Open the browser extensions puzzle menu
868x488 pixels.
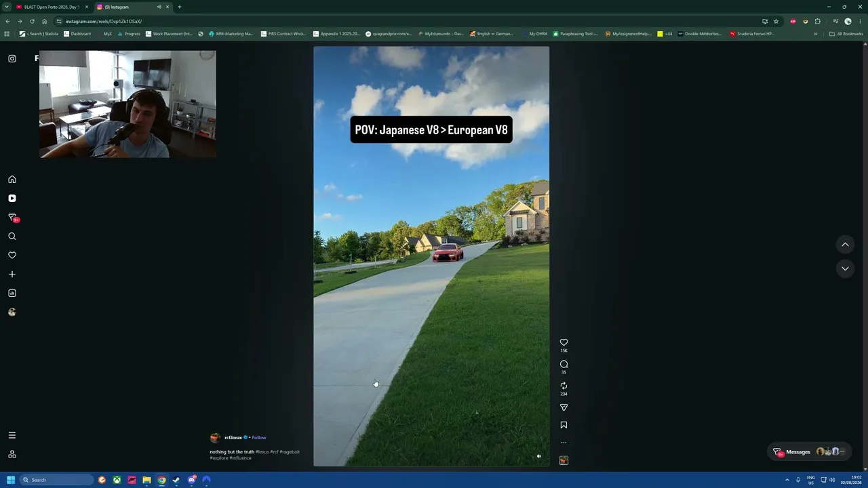tap(818, 21)
